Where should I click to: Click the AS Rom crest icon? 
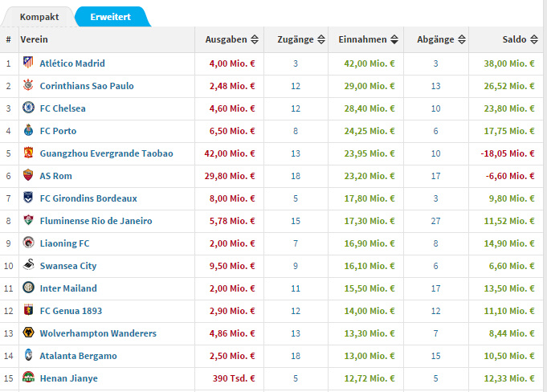click(x=28, y=175)
